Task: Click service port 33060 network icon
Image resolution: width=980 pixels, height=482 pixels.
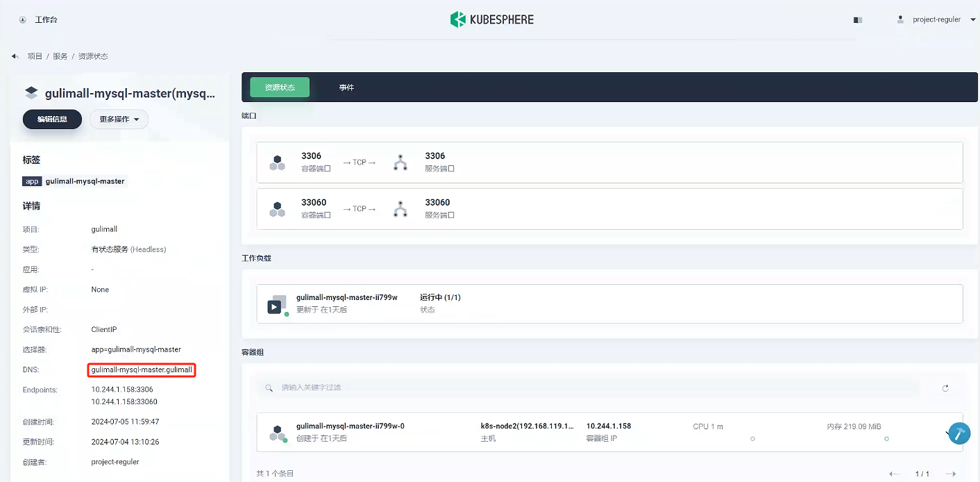Action: pos(400,208)
